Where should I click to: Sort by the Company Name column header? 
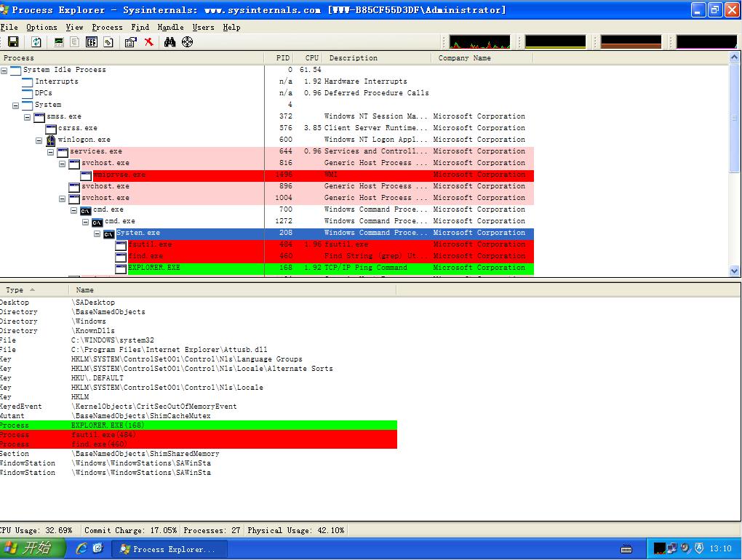482,57
